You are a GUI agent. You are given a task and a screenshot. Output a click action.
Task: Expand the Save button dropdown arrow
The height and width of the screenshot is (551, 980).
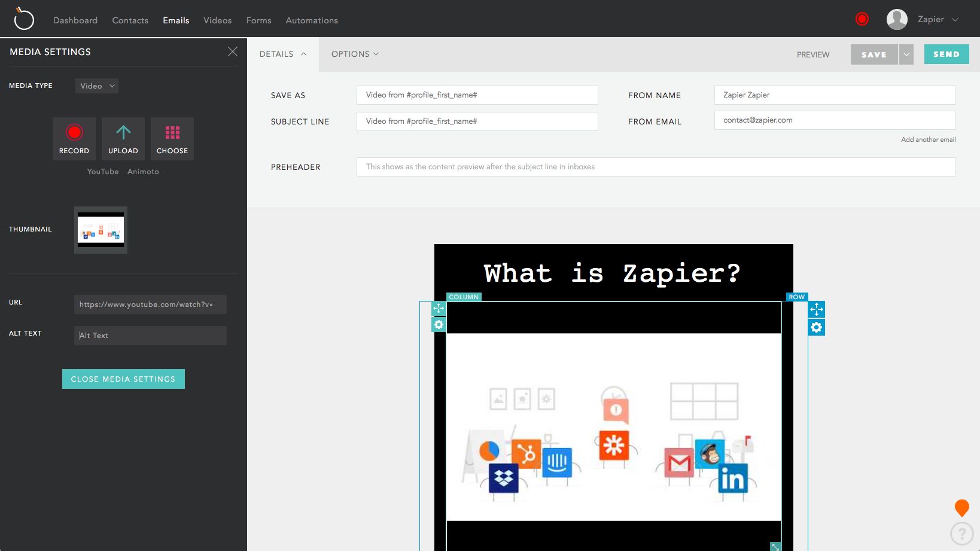(906, 54)
